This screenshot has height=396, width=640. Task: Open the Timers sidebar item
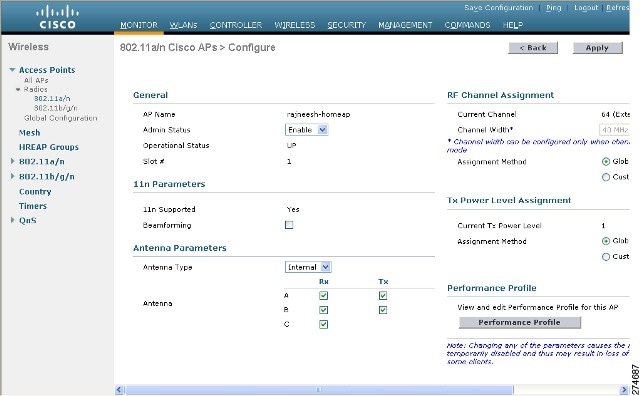33,206
